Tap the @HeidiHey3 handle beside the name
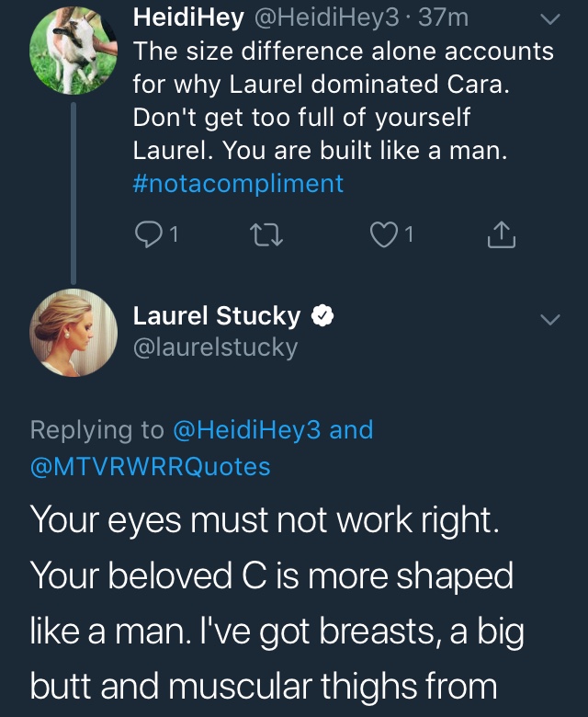This screenshot has width=588, height=717. click(326, 17)
